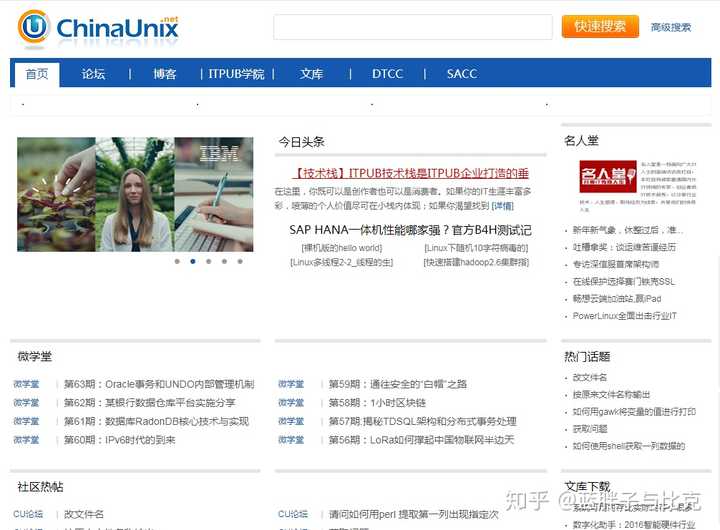Viewport: 720px width, 530px height.
Task: Open [快速搭建hadoop2.6集群指] link
Action: [476, 262]
